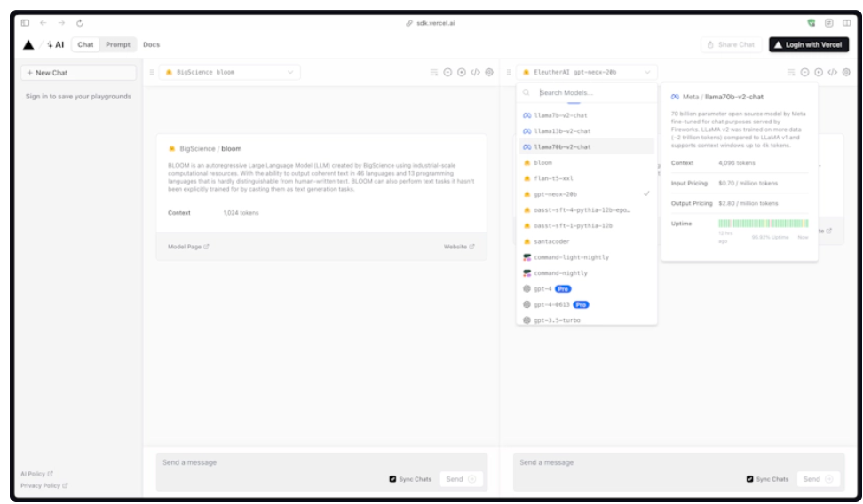Open the bloom Website link
Viewport: 863px width, 504px height.
coord(459,247)
